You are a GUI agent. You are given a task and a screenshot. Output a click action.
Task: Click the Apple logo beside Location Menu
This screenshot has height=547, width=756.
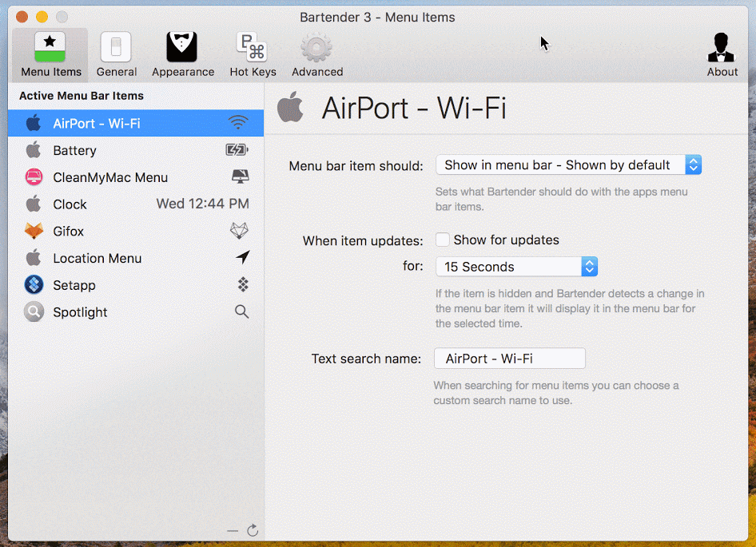[x=34, y=258]
